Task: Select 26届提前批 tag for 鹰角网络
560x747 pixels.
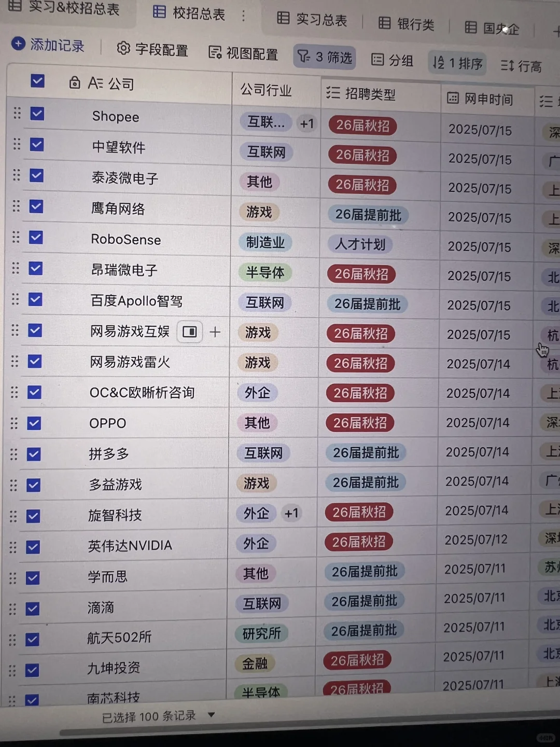Action: 368,215
